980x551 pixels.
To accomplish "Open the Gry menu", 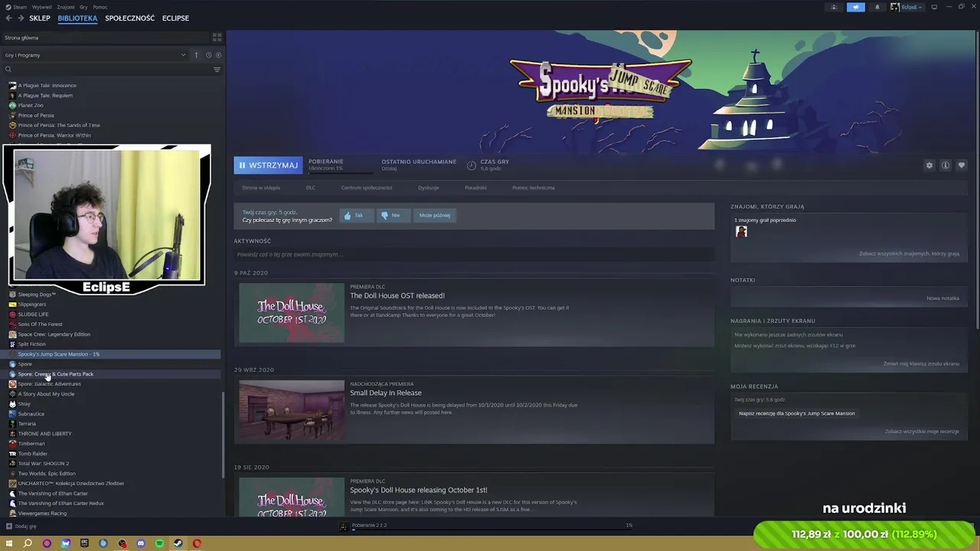I will pyautogui.click(x=83, y=7).
